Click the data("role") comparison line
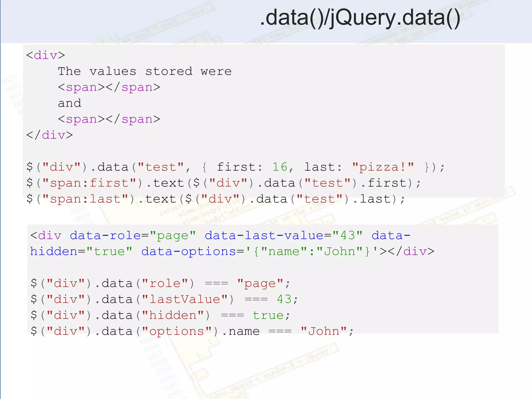 tap(160, 283)
